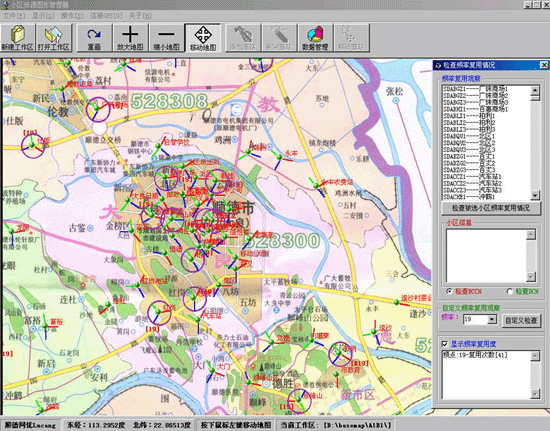Click down arrow of cell list scrollbar
The height and width of the screenshot is (431, 550).
[535, 195]
